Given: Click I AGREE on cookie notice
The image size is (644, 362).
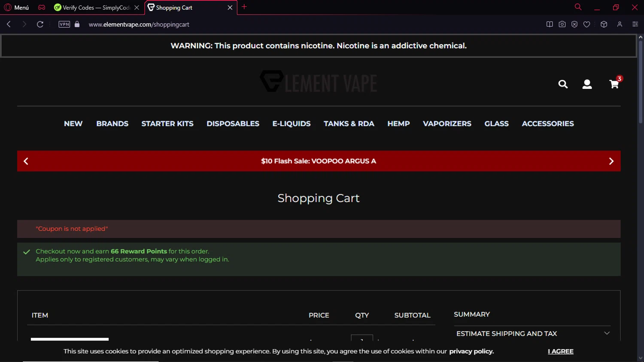Looking at the screenshot, I should 560,351.
